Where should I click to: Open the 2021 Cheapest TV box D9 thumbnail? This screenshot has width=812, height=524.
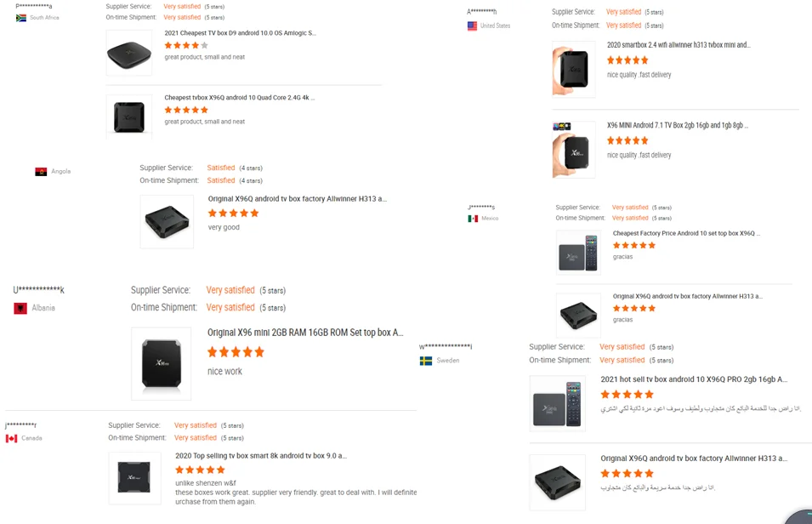pos(129,53)
